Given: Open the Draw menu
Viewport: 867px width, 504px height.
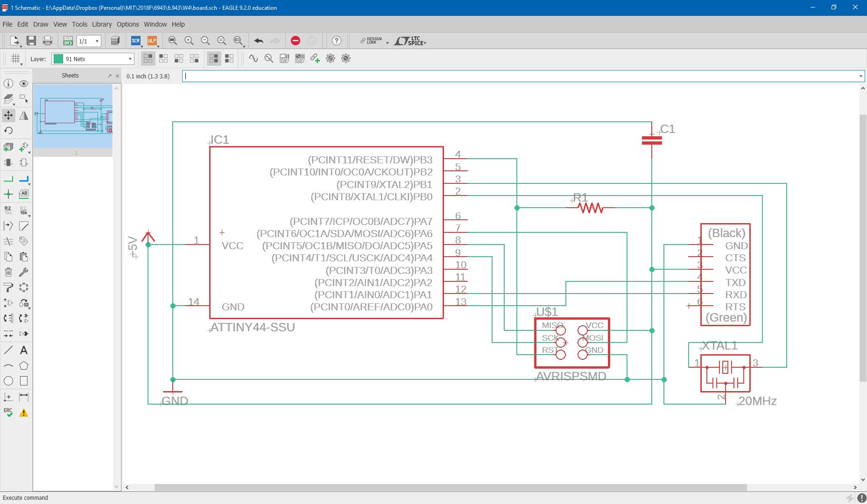Looking at the screenshot, I should [x=41, y=24].
